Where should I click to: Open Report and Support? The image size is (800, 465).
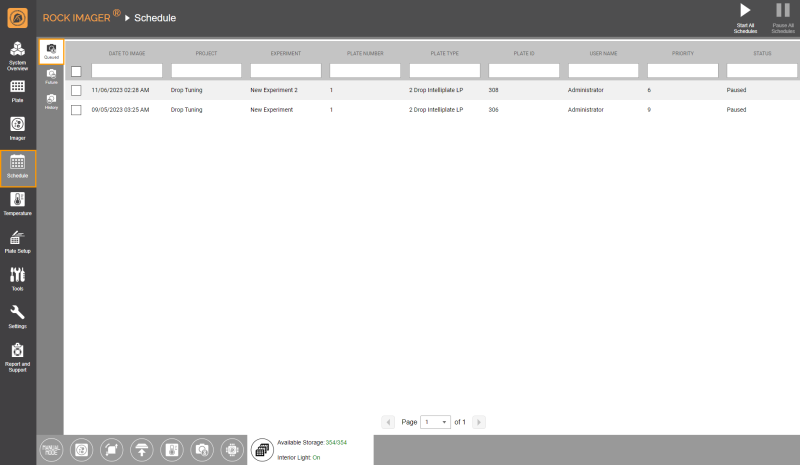point(17,357)
